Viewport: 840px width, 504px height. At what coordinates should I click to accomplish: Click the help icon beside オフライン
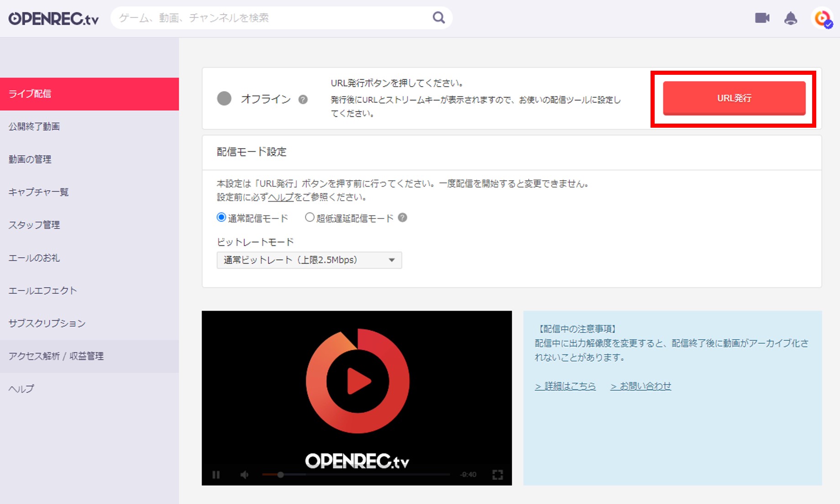[x=303, y=99]
